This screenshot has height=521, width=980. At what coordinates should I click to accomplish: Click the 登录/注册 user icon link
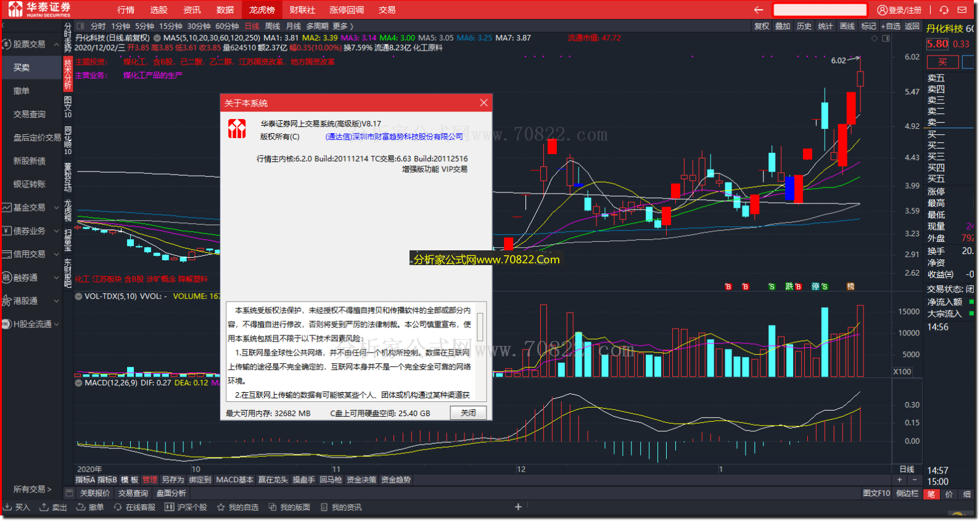click(x=899, y=10)
